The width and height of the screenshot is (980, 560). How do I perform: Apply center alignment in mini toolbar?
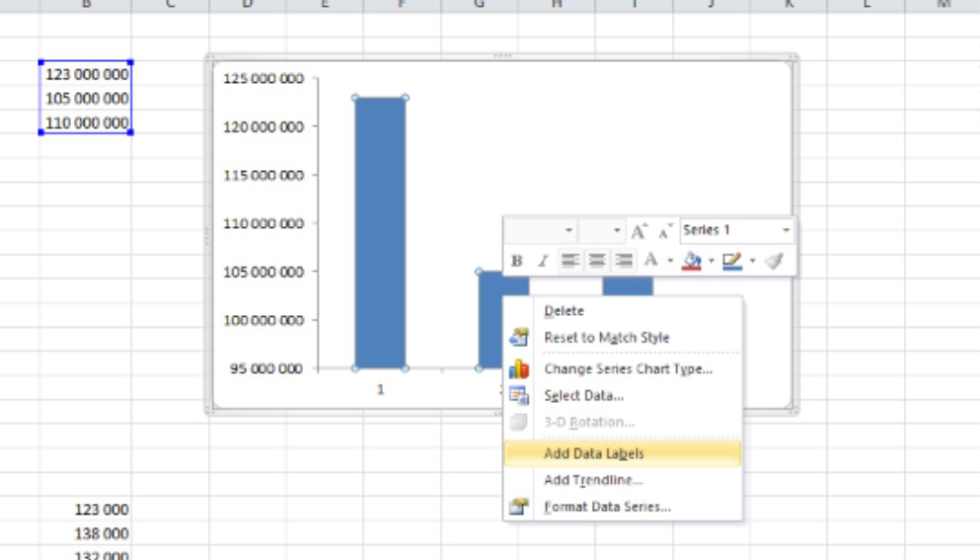click(596, 261)
